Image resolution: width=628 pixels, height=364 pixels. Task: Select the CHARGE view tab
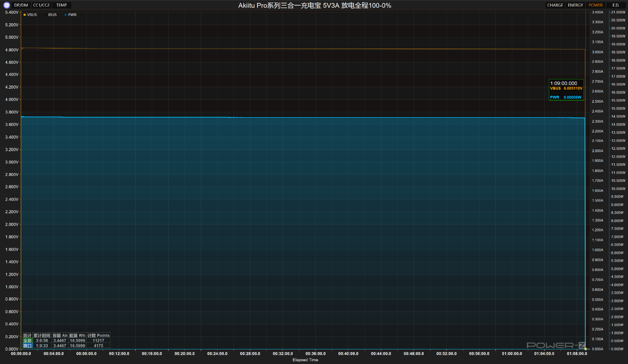coord(555,5)
